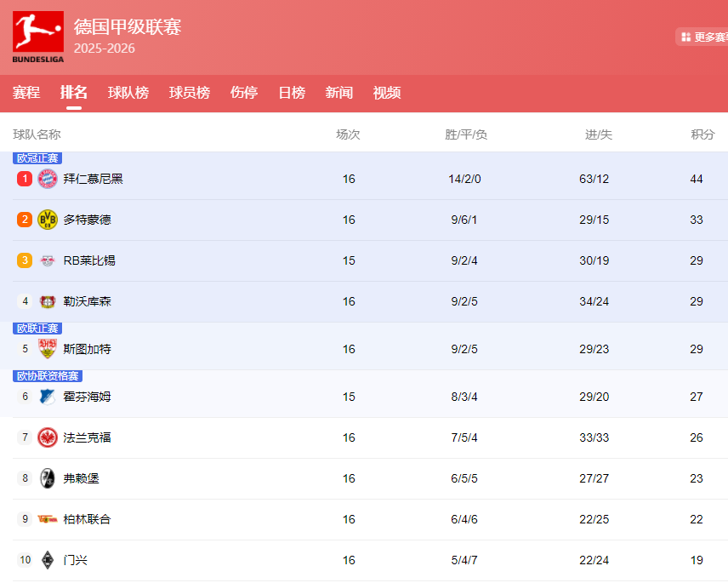Click the 欧冠正赛 zone label
This screenshot has width=728, height=583.
[x=37, y=158]
